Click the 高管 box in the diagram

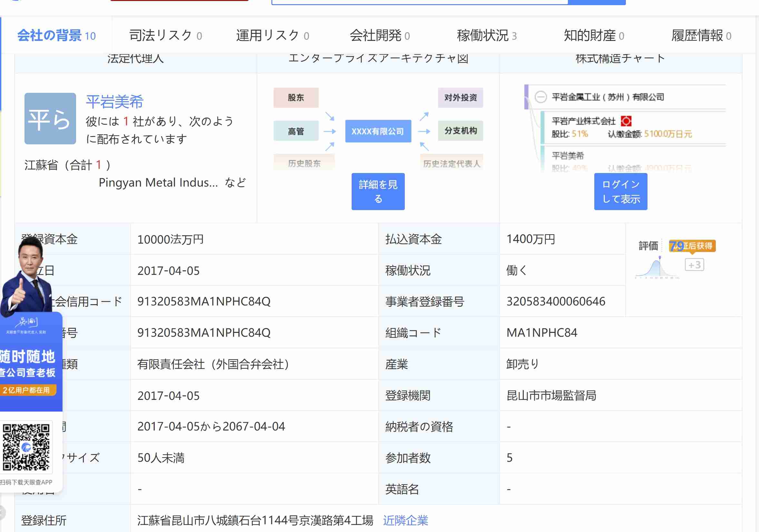(296, 131)
